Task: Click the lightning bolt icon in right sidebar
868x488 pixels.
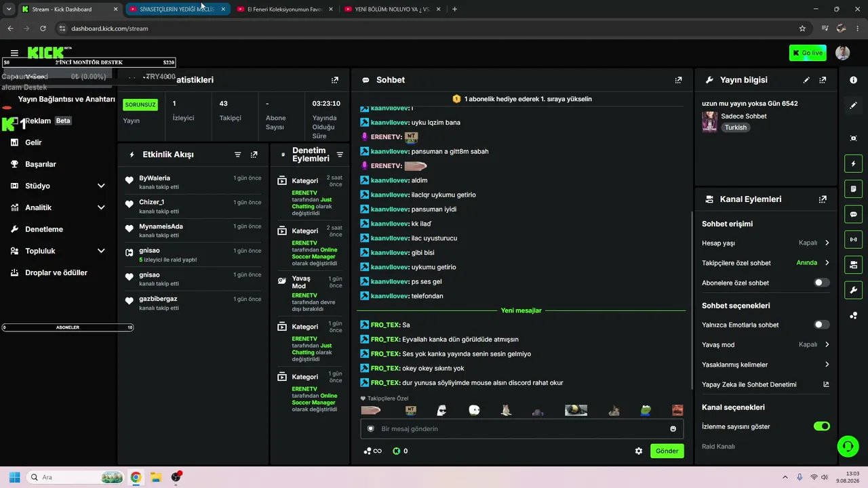Action: pyautogui.click(x=853, y=163)
